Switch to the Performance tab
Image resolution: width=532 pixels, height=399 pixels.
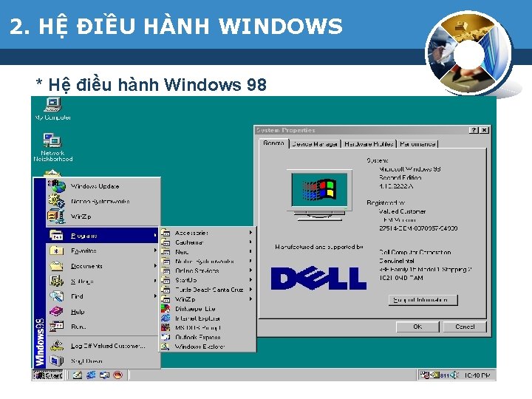(x=417, y=144)
